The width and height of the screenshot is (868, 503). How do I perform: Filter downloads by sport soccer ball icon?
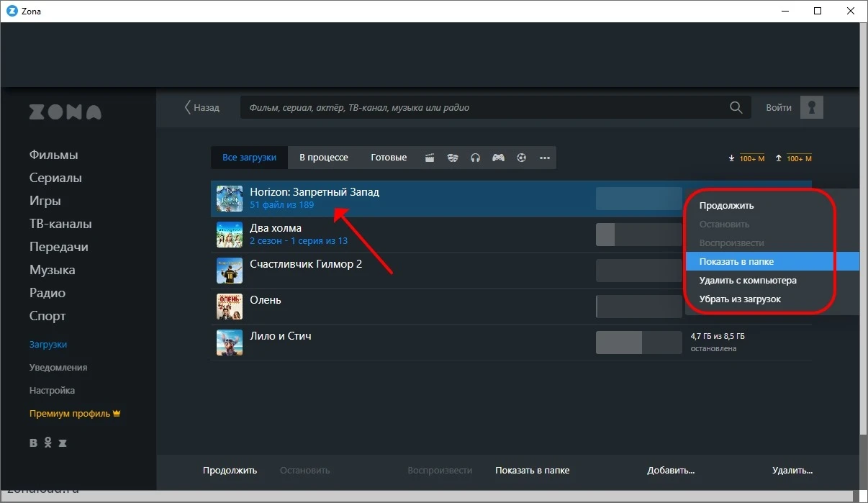click(x=522, y=158)
